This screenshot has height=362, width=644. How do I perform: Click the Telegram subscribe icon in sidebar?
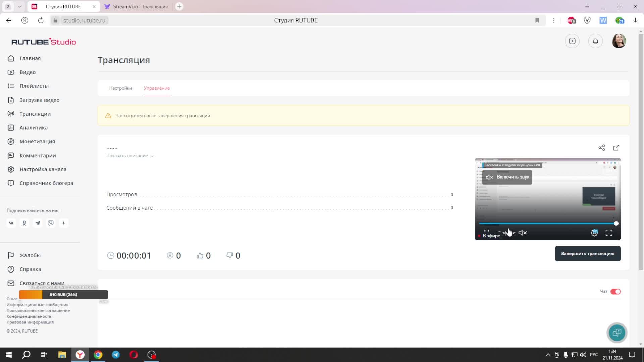38,223
